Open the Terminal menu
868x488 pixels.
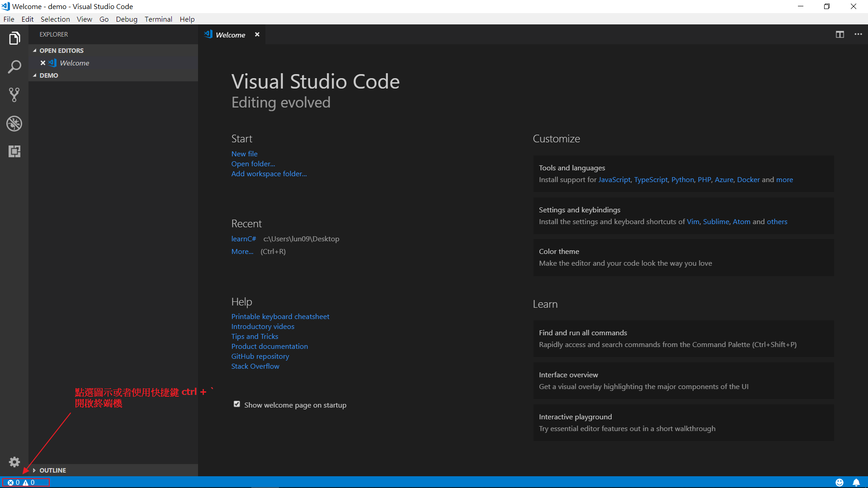158,19
